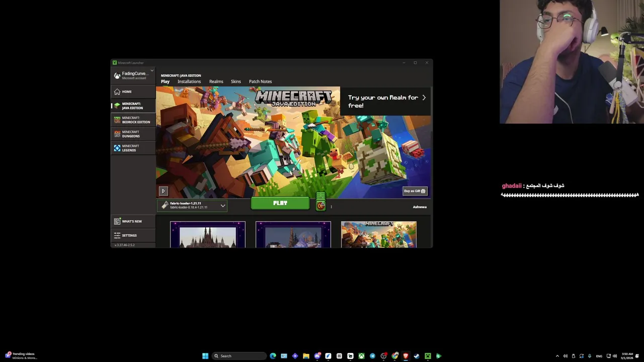644x362 pixels.
Task: Click the icon beside the PLAY button
Action: click(x=320, y=205)
